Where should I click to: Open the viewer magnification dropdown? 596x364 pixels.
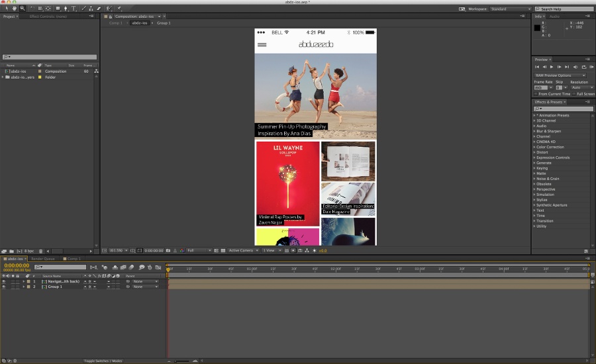pyautogui.click(x=119, y=251)
